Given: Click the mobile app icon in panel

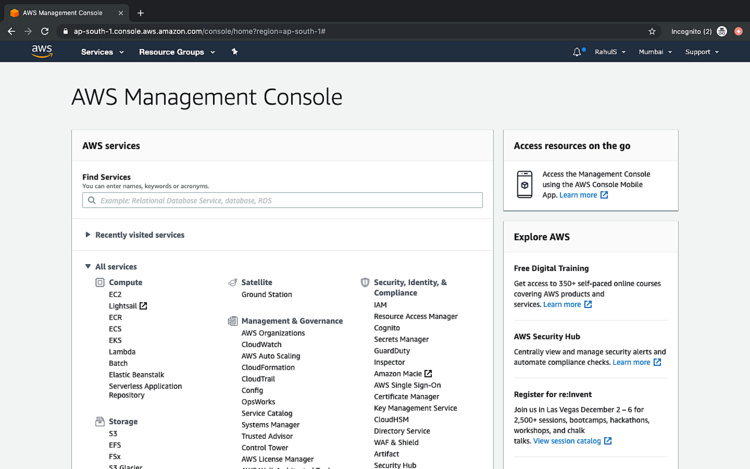Looking at the screenshot, I should point(525,184).
